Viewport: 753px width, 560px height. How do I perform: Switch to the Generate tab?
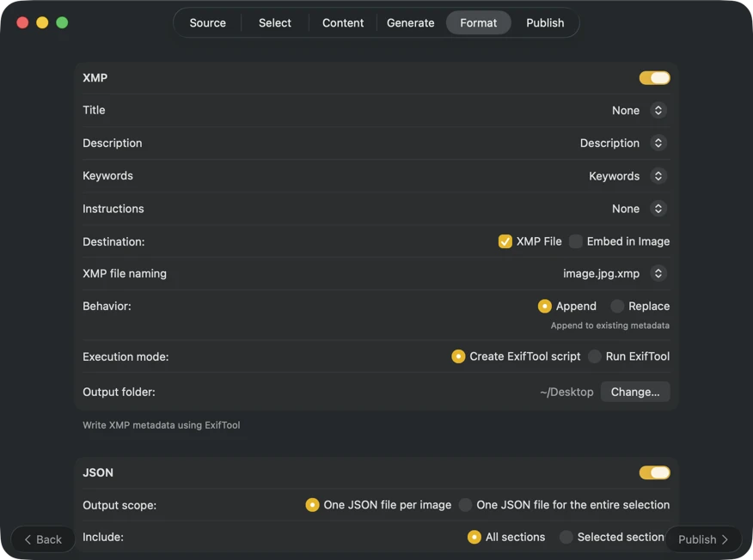(410, 23)
